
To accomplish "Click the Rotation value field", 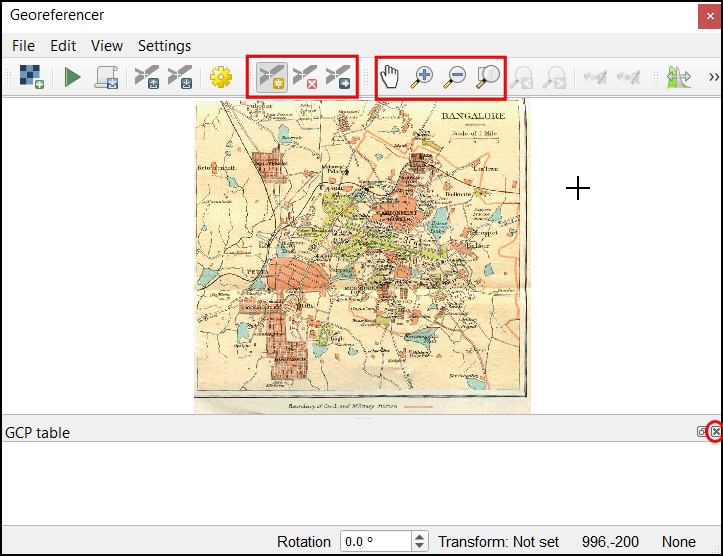I will coord(376,541).
